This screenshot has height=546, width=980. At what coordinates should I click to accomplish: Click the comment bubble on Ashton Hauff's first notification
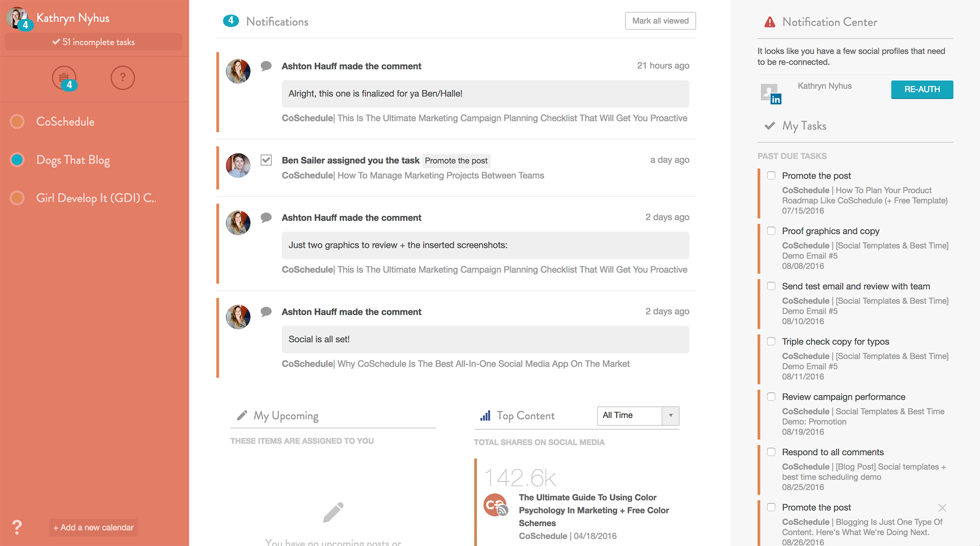(266, 65)
